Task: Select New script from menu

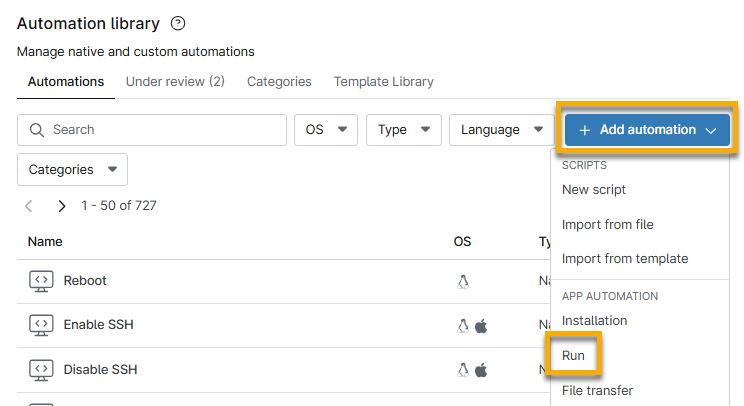Action: 594,190
